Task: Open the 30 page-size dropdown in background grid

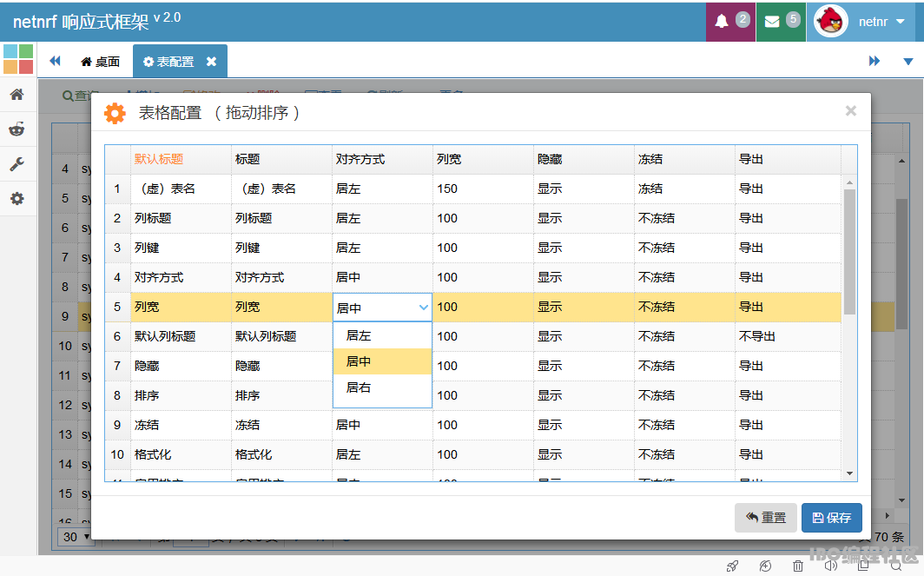Action: 76,537
